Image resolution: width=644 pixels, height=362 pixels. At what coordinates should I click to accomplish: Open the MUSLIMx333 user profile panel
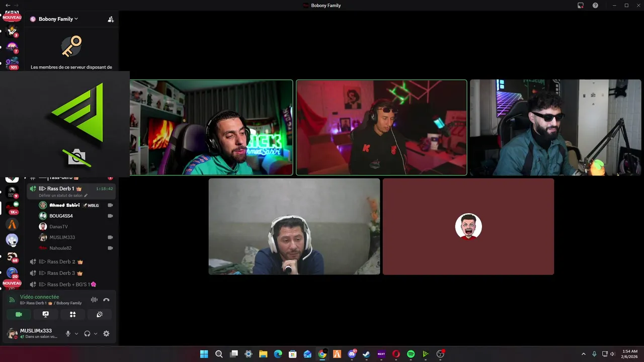click(33, 333)
